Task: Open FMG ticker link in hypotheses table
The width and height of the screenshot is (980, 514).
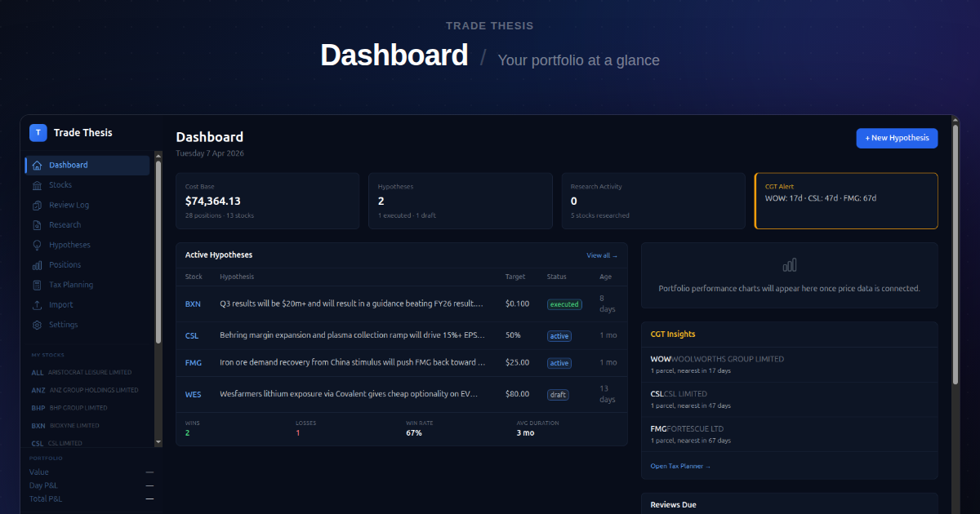Action: coord(194,363)
